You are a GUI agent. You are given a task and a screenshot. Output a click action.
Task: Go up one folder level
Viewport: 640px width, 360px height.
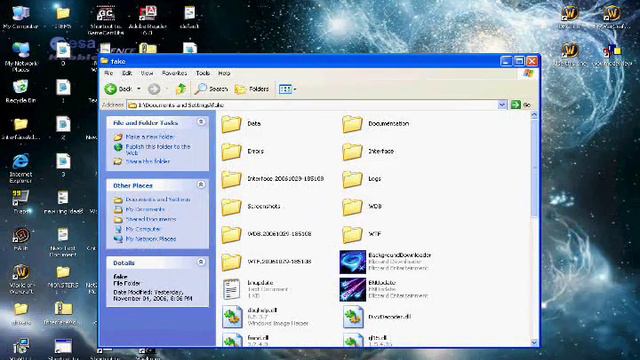click(181, 89)
